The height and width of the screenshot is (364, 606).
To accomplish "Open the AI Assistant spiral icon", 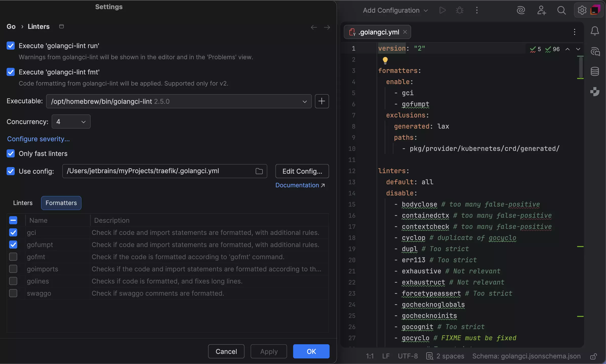I will click(521, 10).
